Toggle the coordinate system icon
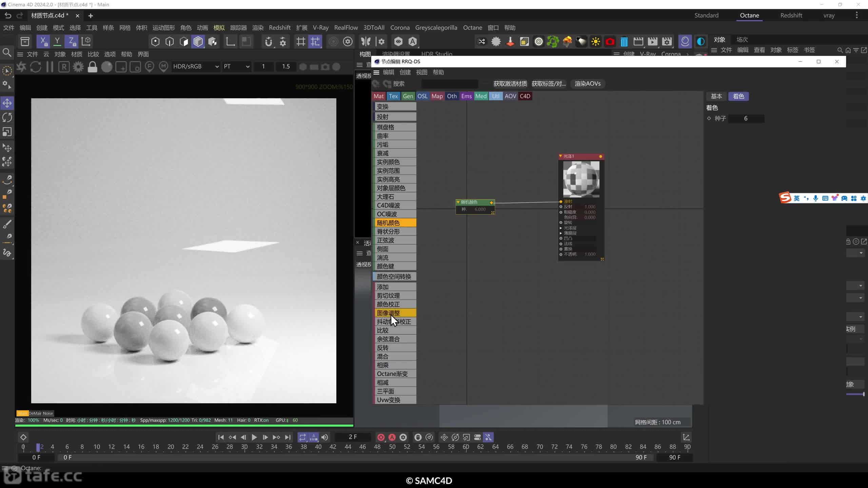Image resolution: width=868 pixels, height=488 pixels. tap(86, 41)
